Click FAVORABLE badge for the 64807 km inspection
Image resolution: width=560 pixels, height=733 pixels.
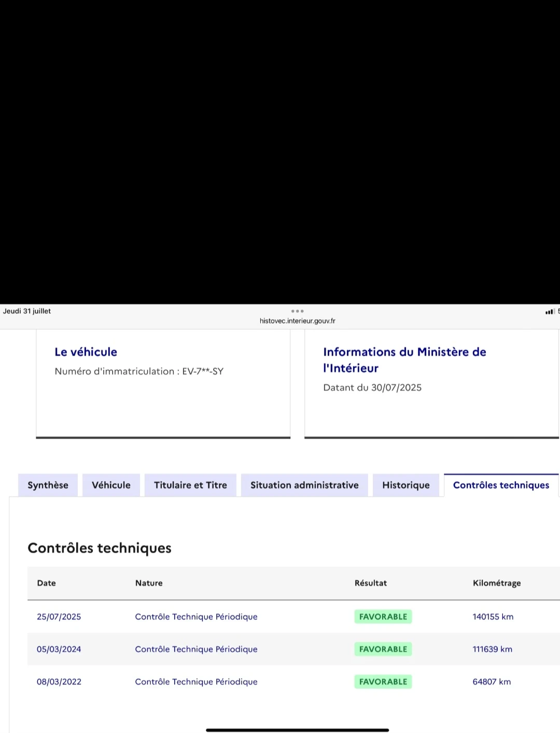tap(383, 682)
